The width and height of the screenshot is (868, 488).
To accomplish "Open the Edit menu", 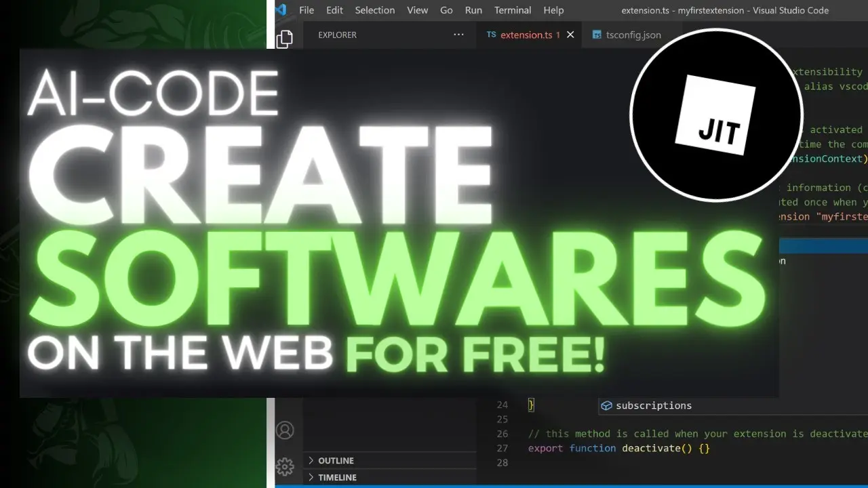I will click(334, 10).
